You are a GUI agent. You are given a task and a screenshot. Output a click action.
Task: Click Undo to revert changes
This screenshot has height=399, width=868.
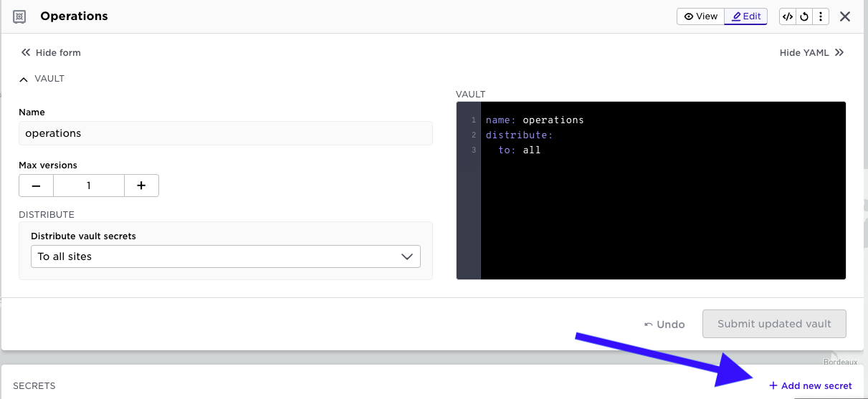(664, 325)
